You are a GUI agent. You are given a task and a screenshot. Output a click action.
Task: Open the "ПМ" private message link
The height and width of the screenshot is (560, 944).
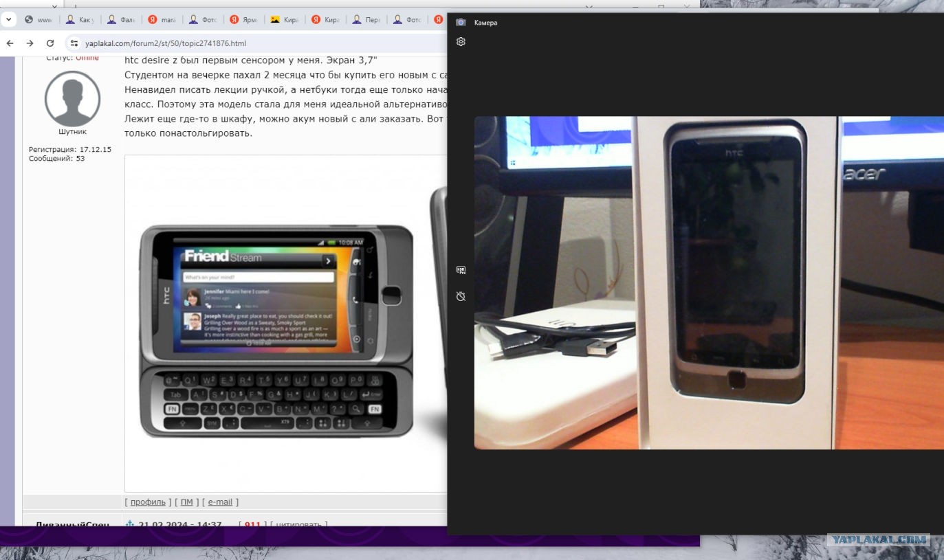tap(187, 502)
